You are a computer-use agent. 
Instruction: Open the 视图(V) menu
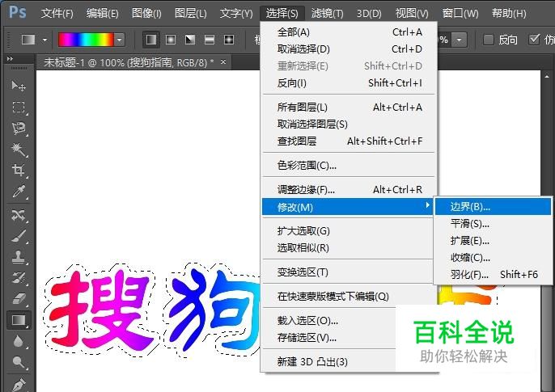(x=412, y=14)
